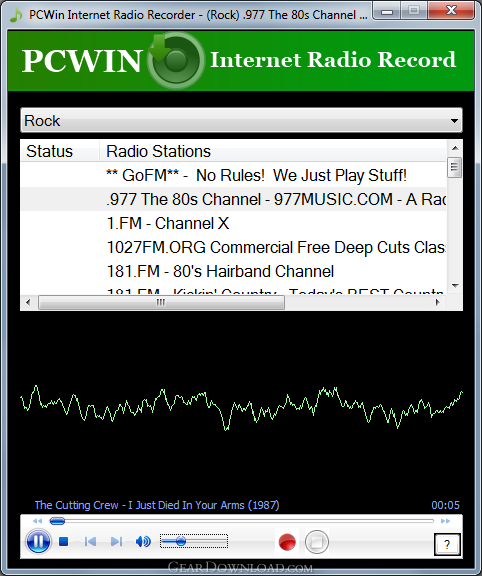Rewind using the double-left arrows
The image size is (482, 576).
coord(37,521)
